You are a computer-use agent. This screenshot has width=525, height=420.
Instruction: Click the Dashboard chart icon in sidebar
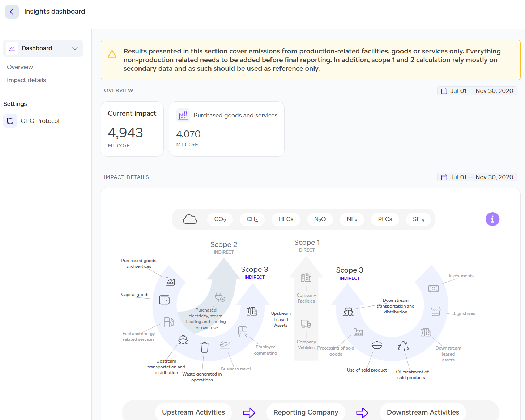[x=12, y=48]
